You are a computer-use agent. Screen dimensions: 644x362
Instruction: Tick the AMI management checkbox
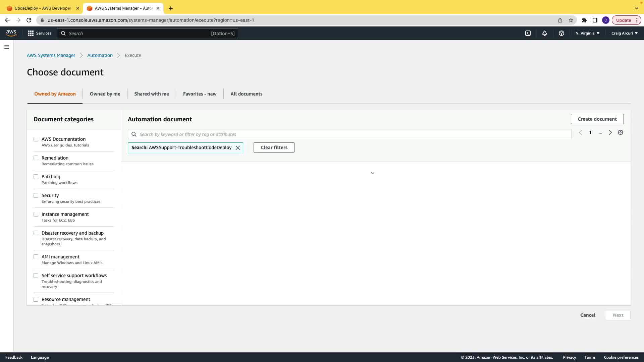36,257
